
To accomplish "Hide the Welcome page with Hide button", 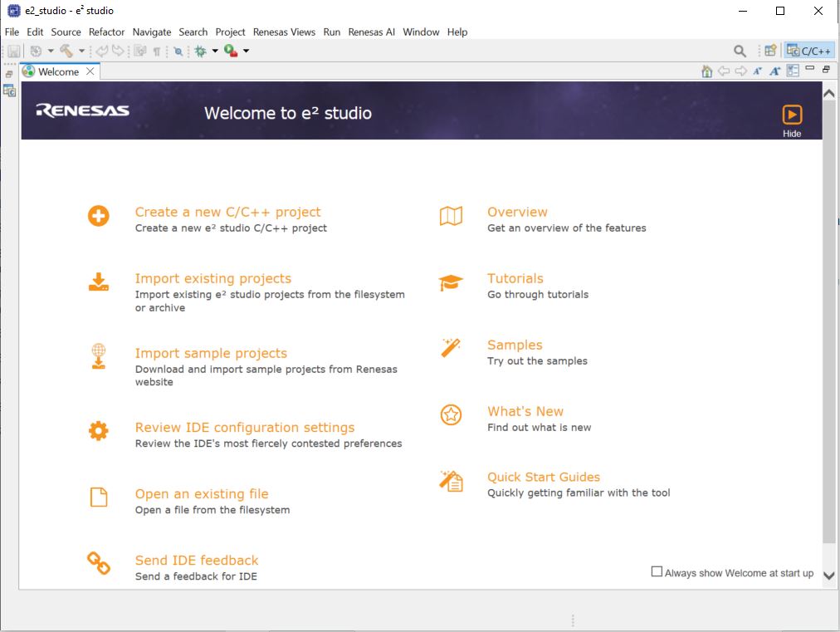I will (792, 121).
